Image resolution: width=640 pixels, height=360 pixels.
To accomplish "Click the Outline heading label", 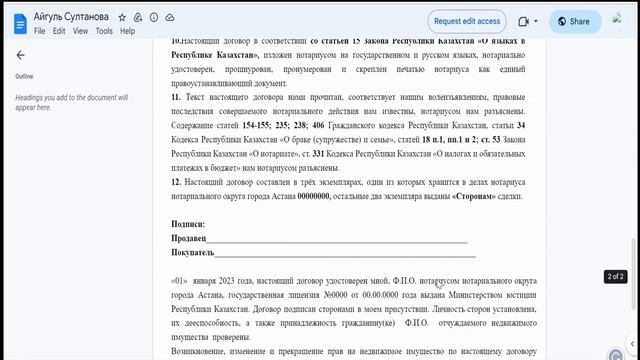I will coord(24,76).
